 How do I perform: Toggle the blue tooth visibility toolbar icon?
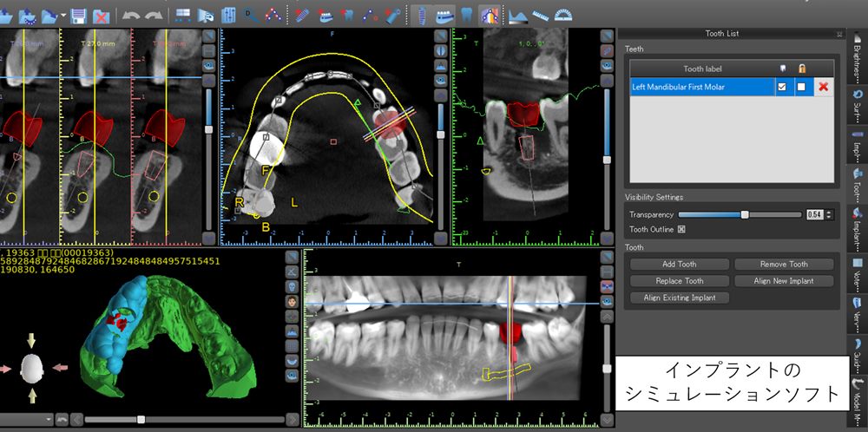[467, 16]
